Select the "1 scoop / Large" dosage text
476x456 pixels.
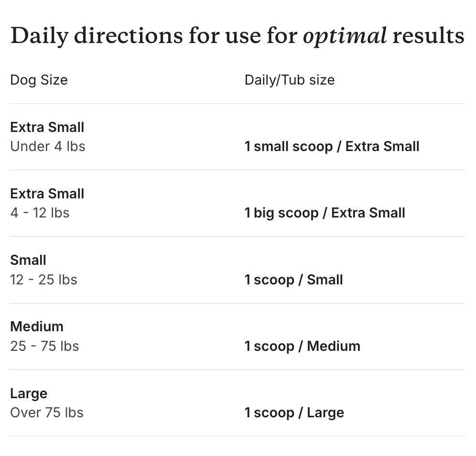pos(294,413)
